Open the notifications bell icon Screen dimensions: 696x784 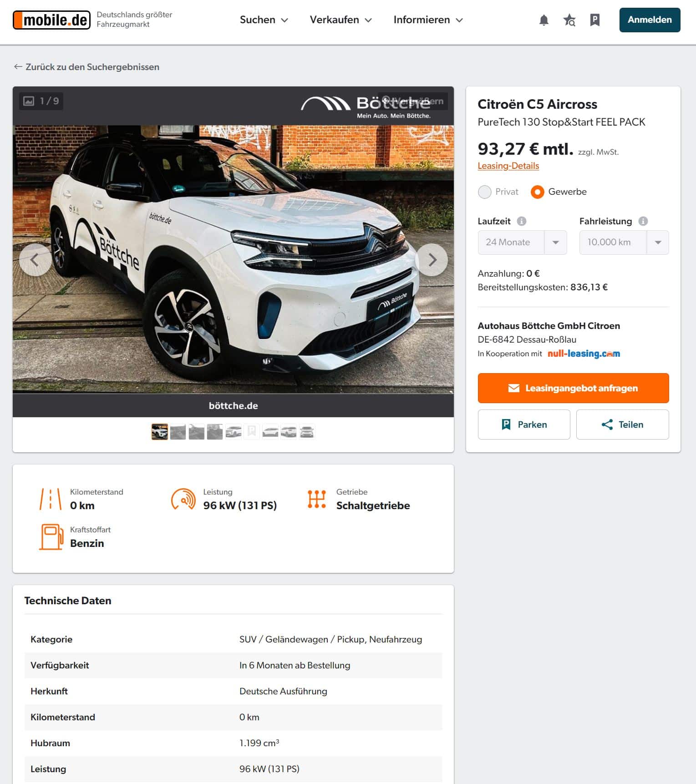544,20
